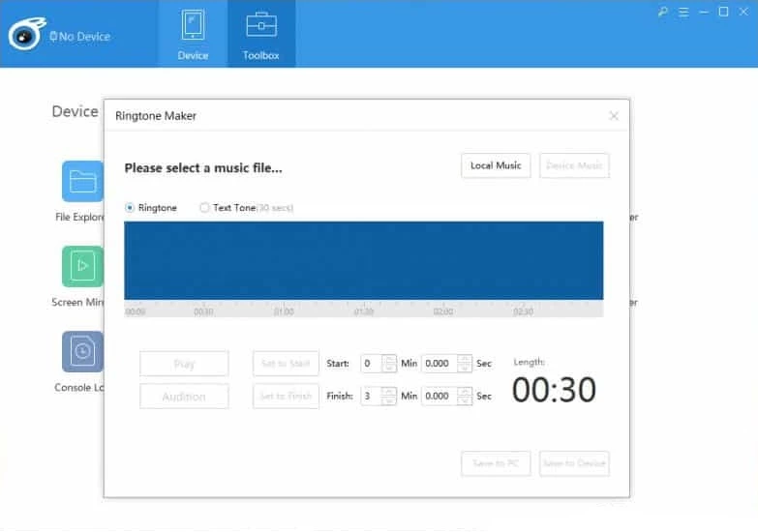Open the File Explorer icon
Image resolution: width=758 pixels, height=532 pixels.
click(x=82, y=182)
